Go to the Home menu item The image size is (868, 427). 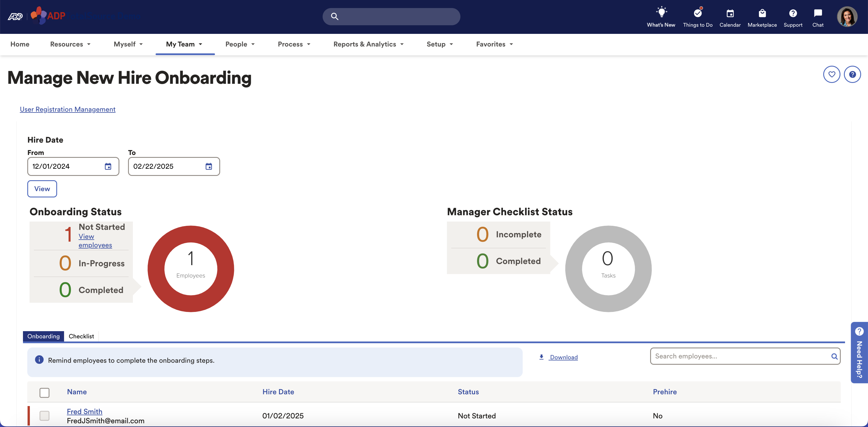(20, 44)
